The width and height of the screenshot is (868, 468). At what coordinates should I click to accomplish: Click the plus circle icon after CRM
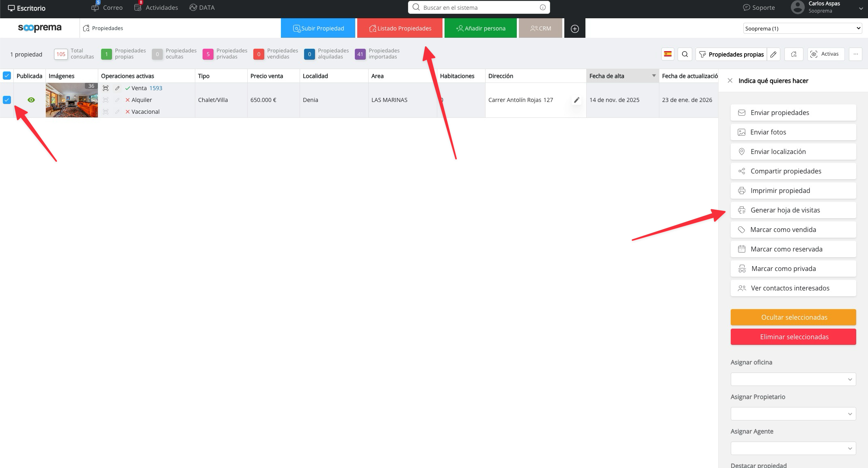click(574, 28)
